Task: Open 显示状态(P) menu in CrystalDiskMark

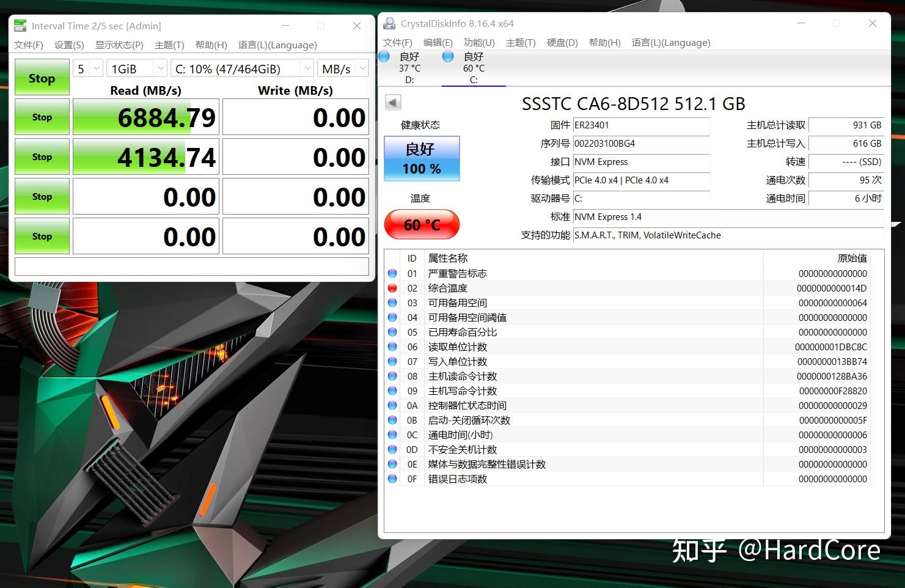Action: pos(119,45)
